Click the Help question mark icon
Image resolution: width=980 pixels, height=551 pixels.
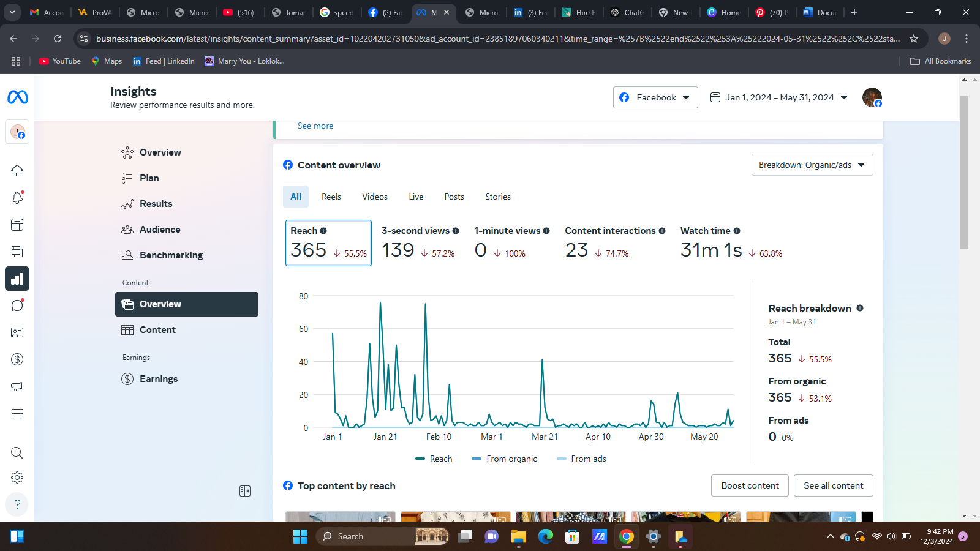point(17,504)
